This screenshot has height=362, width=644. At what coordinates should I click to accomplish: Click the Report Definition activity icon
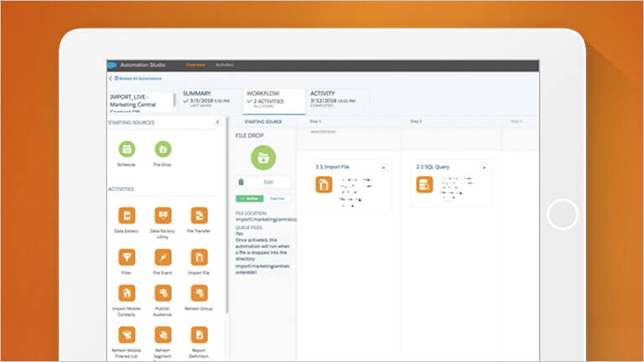199,335
